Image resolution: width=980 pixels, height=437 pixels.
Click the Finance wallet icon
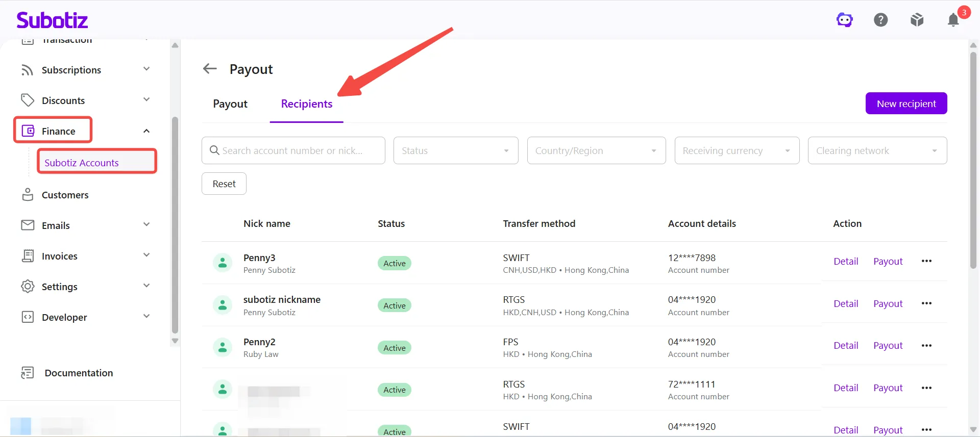pos(28,131)
